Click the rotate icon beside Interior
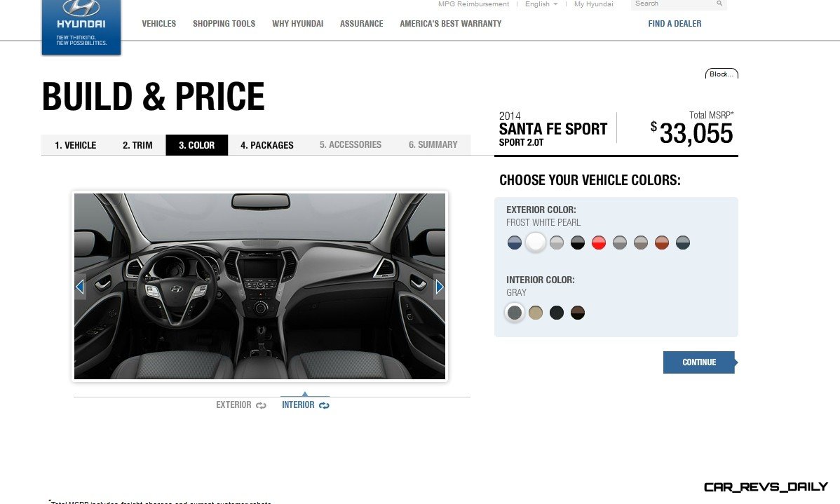Image resolution: width=840 pixels, height=504 pixels. tap(324, 405)
